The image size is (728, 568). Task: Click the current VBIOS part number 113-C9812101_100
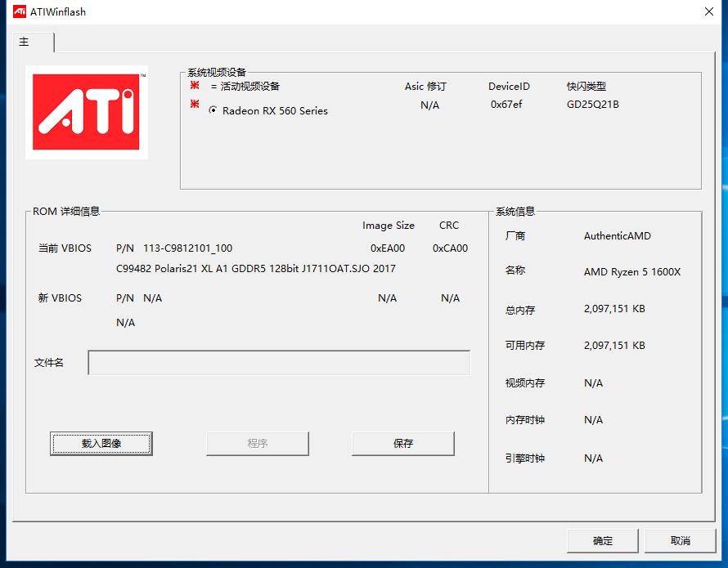[x=187, y=248]
